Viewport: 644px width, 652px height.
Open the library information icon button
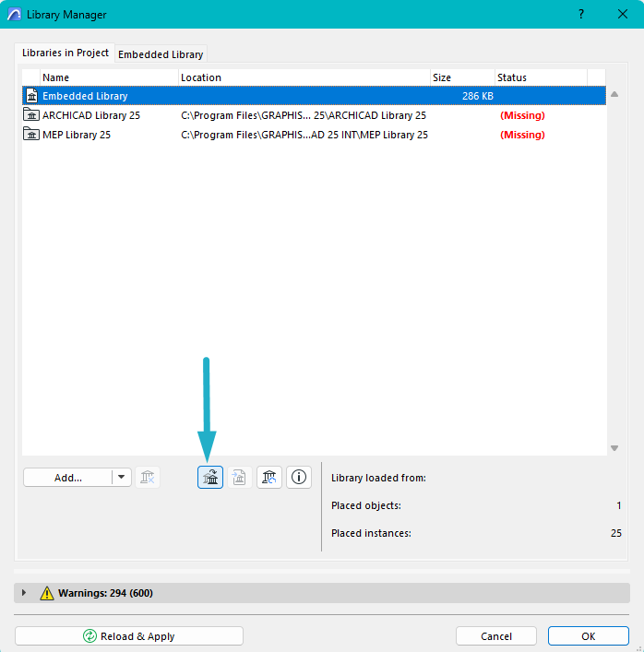point(299,477)
